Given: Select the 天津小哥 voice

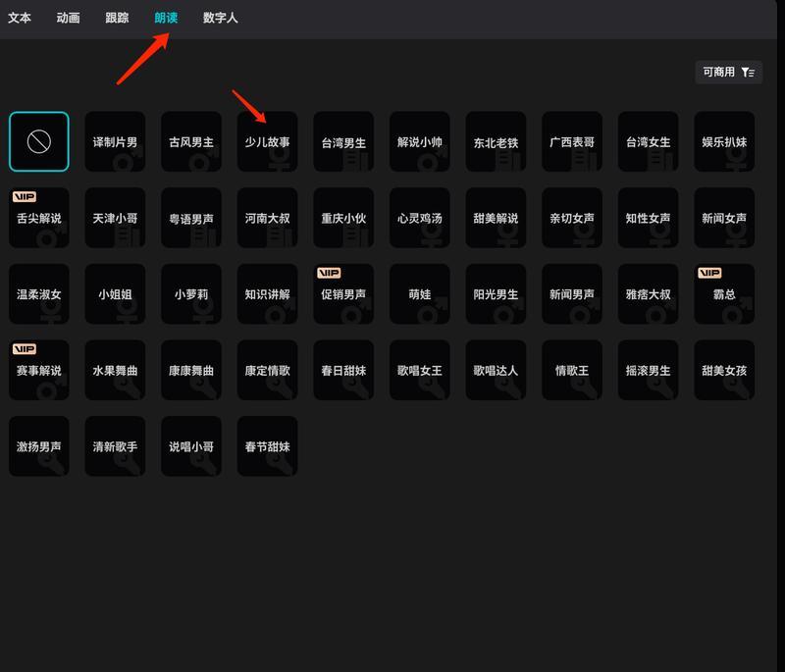Looking at the screenshot, I should click(115, 218).
